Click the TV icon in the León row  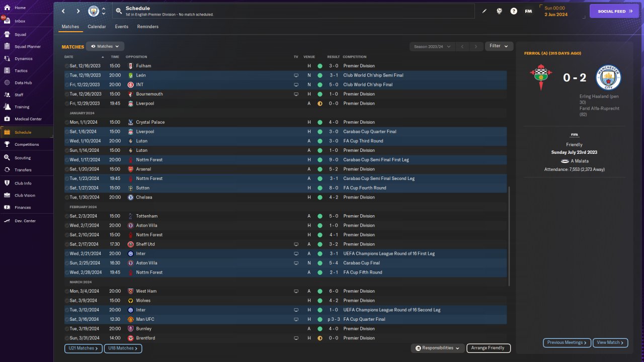pyautogui.click(x=296, y=75)
